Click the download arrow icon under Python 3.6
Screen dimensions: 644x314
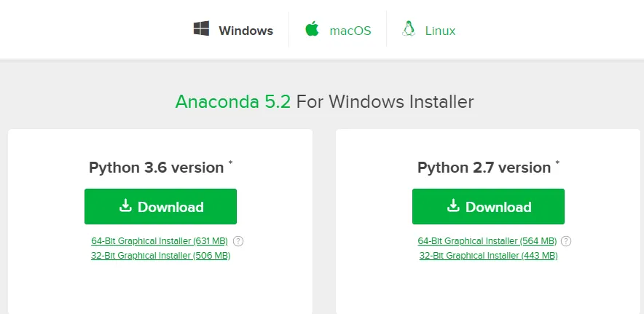click(125, 205)
